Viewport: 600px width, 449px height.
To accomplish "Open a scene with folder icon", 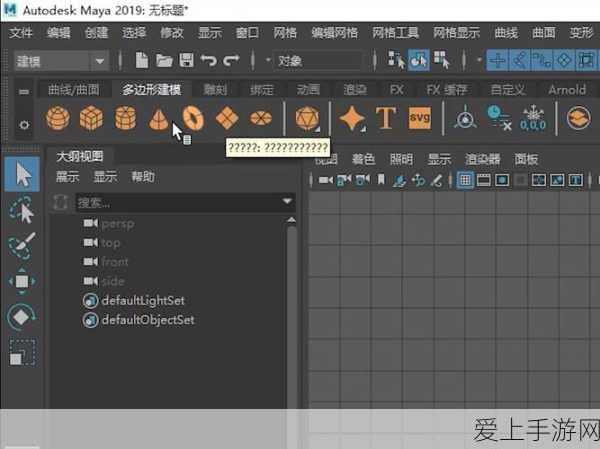I will [165, 60].
